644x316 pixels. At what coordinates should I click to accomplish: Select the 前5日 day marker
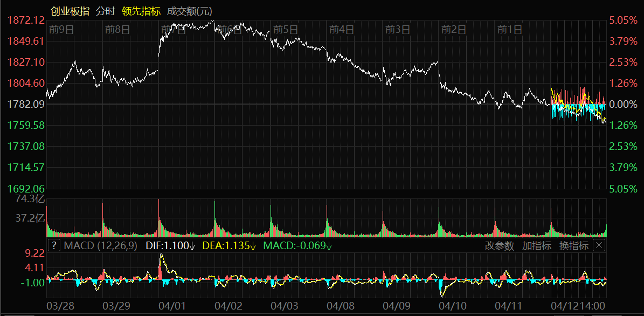click(285, 29)
